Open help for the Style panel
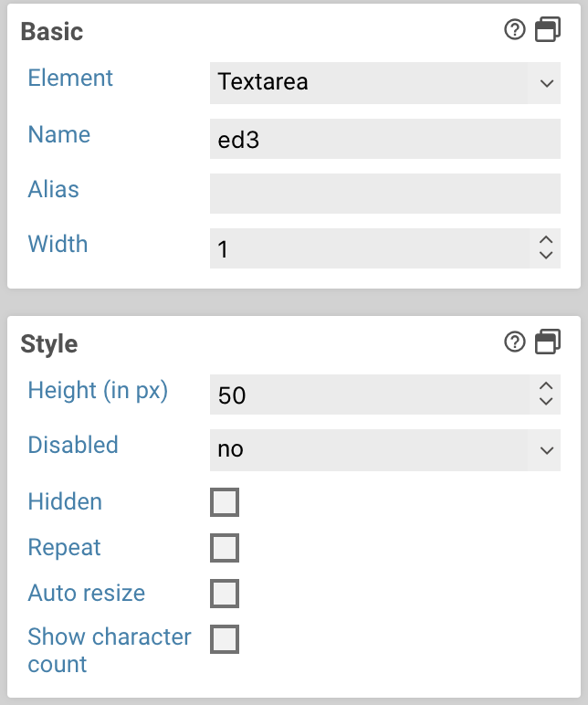Image resolution: width=588 pixels, height=705 pixels. pos(515,342)
